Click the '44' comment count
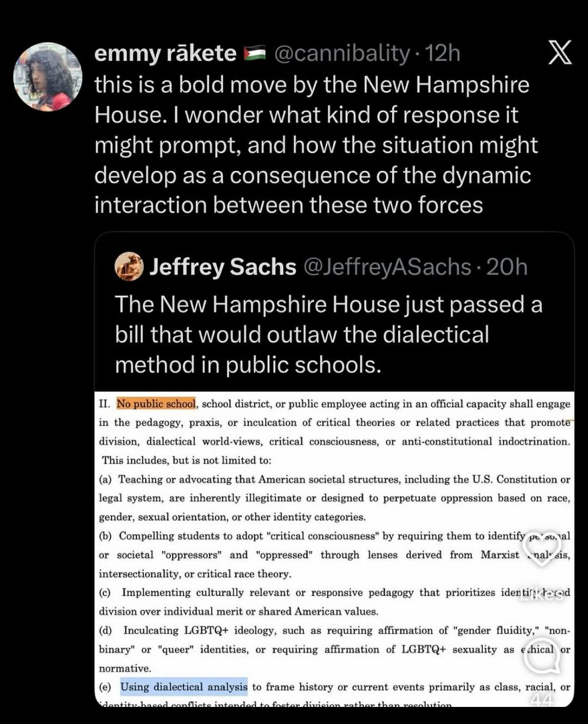This screenshot has width=588, height=724. pyautogui.click(x=542, y=698)
